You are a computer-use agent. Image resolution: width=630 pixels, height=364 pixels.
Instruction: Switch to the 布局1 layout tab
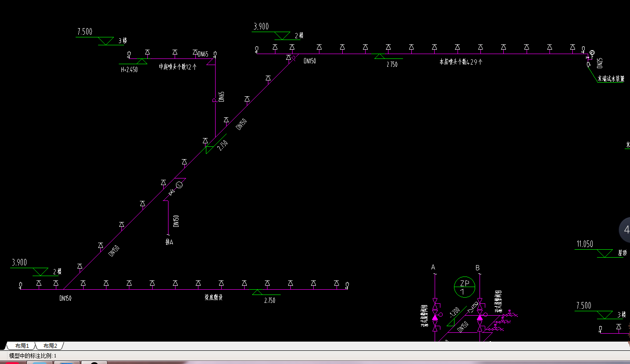(x=22, y=346)
